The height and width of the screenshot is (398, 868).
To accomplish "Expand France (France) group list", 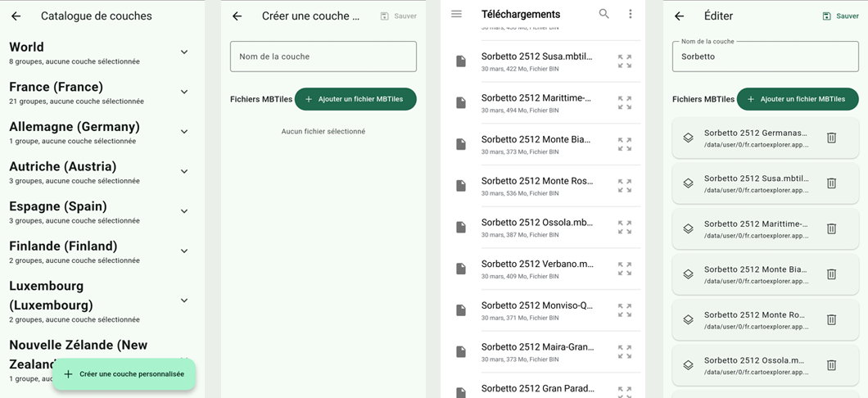I will tap(184, 92).
